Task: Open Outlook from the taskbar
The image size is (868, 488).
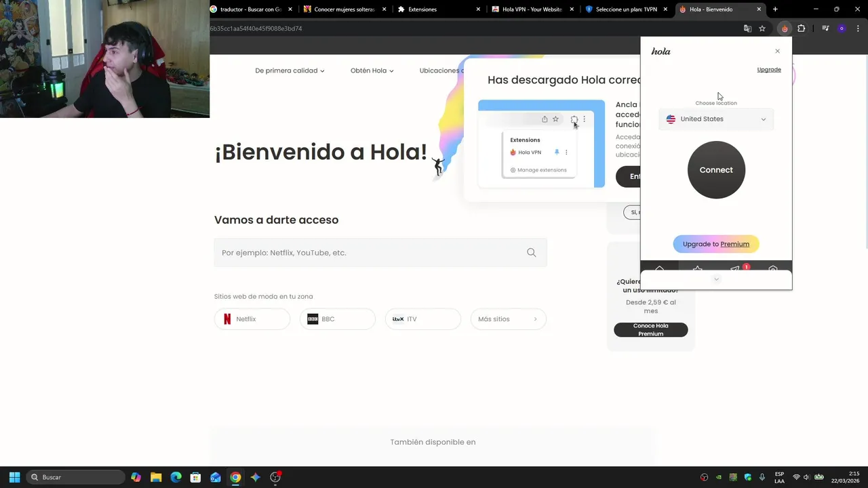Action: pos(215,477)
